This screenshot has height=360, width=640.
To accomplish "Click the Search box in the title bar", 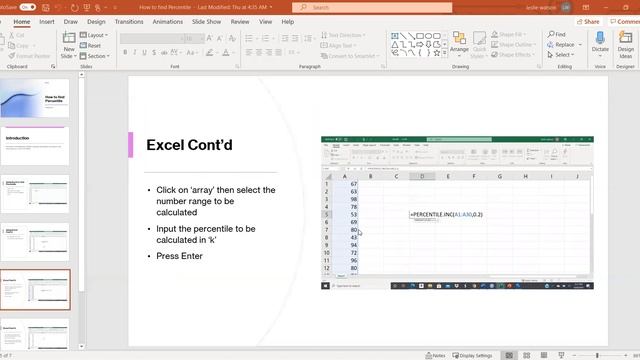I will coord(372,7).
